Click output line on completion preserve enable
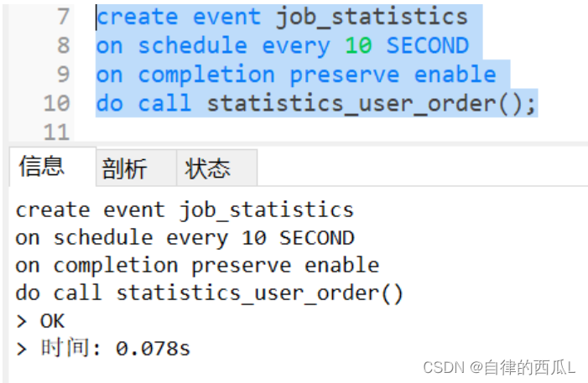The height and width of the screenshot is (383, 588). [197, 266]
